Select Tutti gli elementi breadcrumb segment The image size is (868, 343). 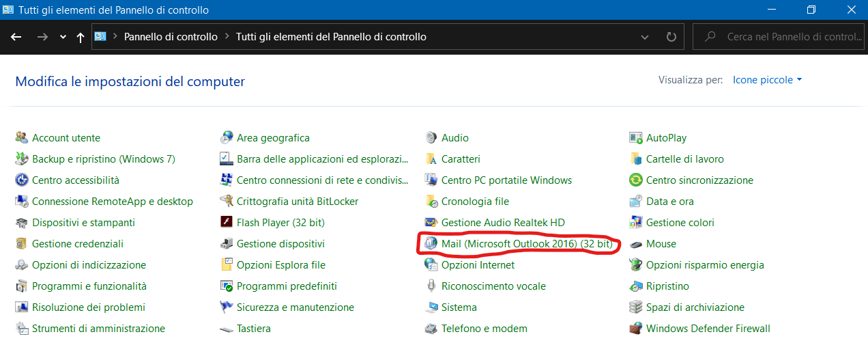[331, 37]
